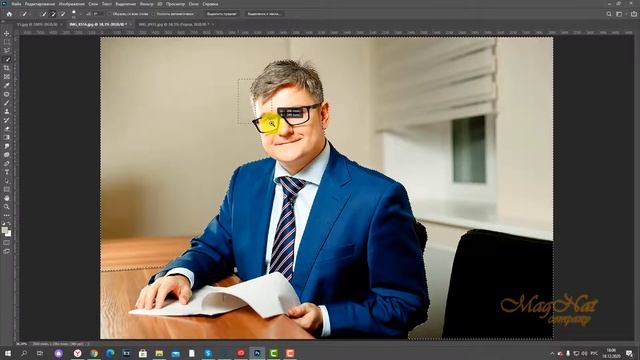Open the Окно menu
Screen dimensions: 640x360
194,4
